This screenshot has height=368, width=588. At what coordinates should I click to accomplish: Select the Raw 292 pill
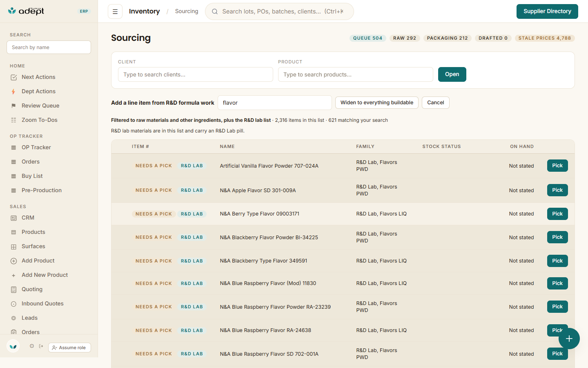point(405,38)
